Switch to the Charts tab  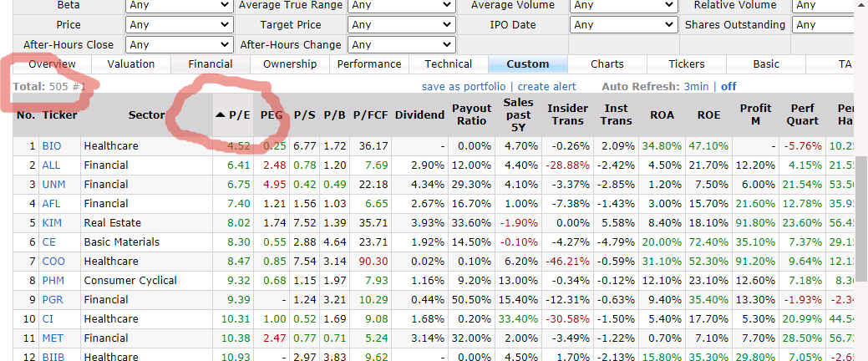[x=607, y=64]
